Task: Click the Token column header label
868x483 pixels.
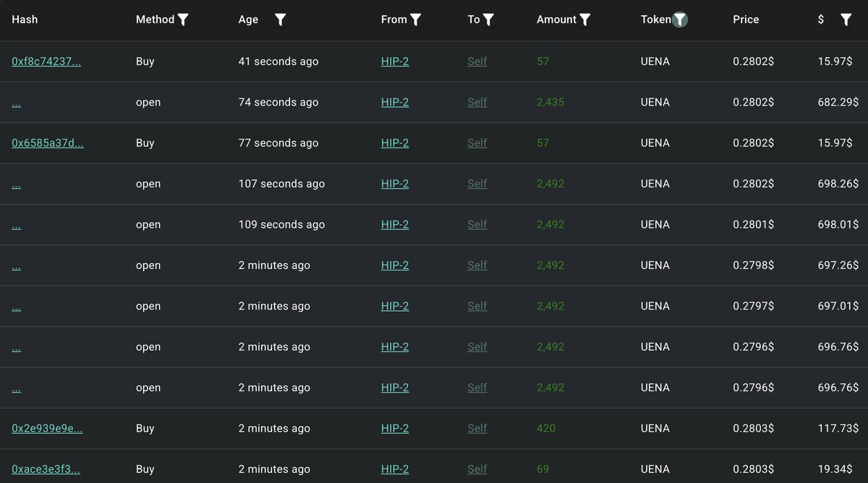Action: [655, 20]
